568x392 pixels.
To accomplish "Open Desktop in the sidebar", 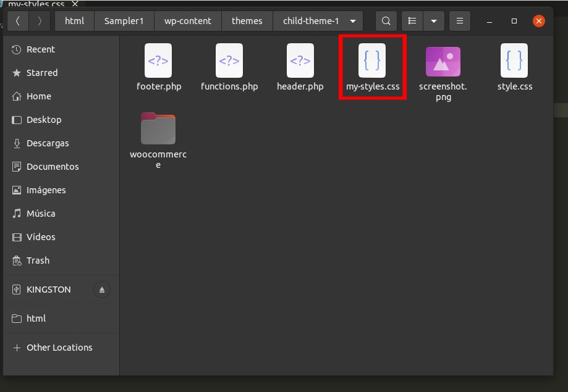I will (61, 120).
